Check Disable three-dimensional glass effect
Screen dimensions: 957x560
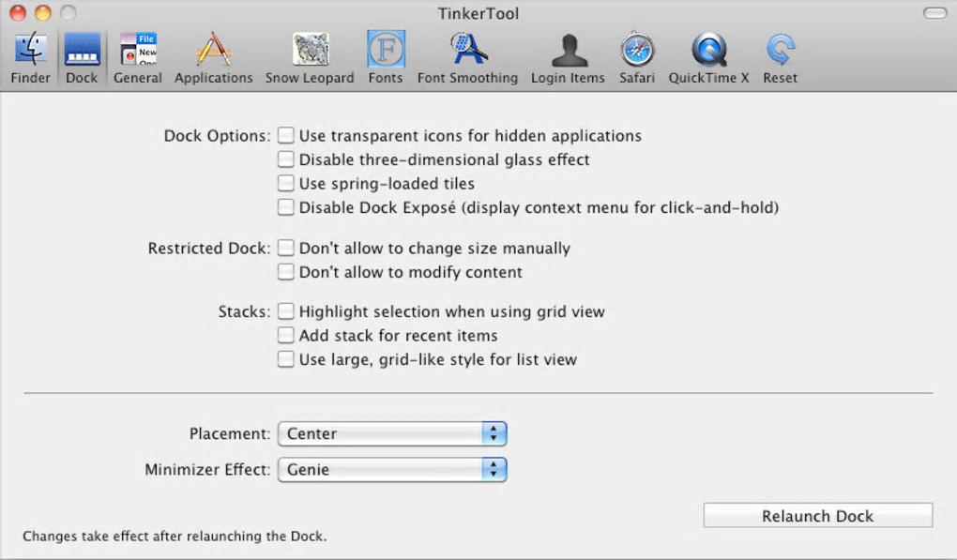point(286,160)
